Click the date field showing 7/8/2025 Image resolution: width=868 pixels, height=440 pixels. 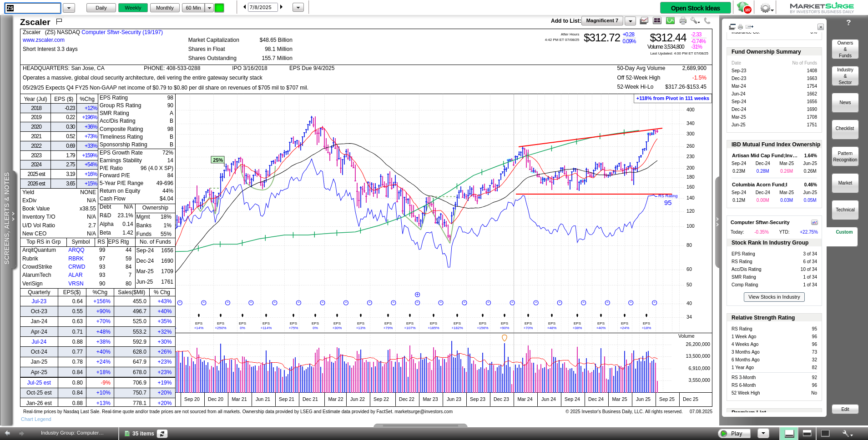[262, 7]
